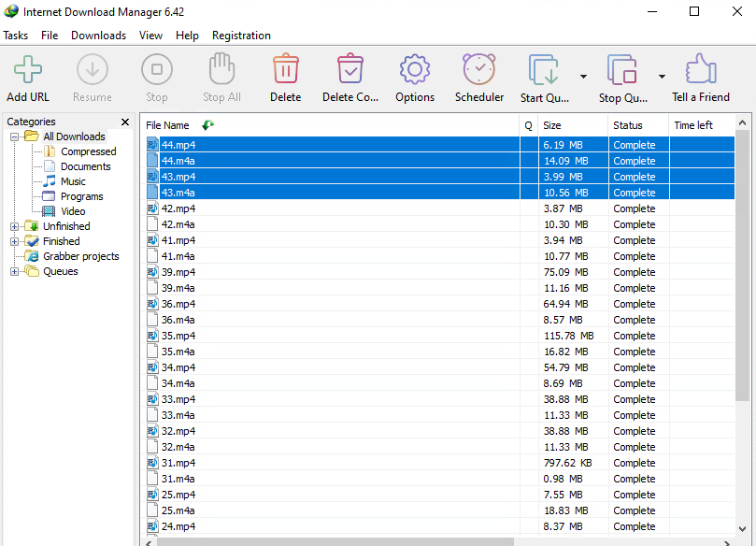
Task: Click the scroll down arrow of file list
Action: (743, 528)
